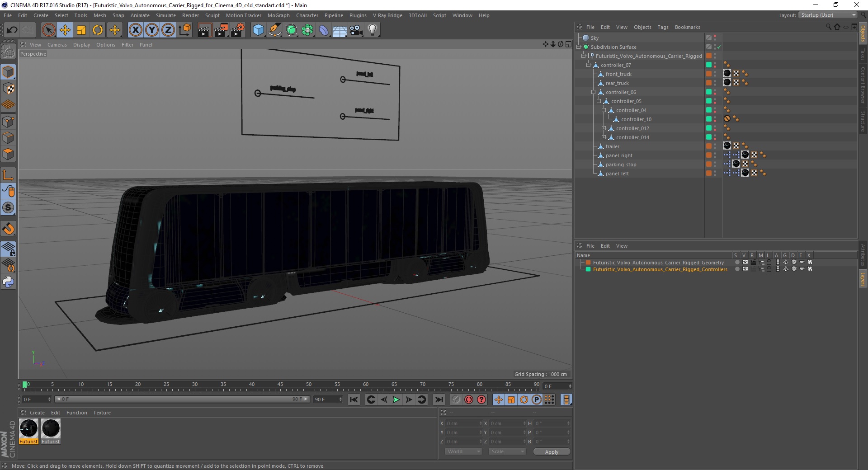Open the Python script icon
Image resolution: width=868 pixels, height=470 pixels.
click(8, 282)
